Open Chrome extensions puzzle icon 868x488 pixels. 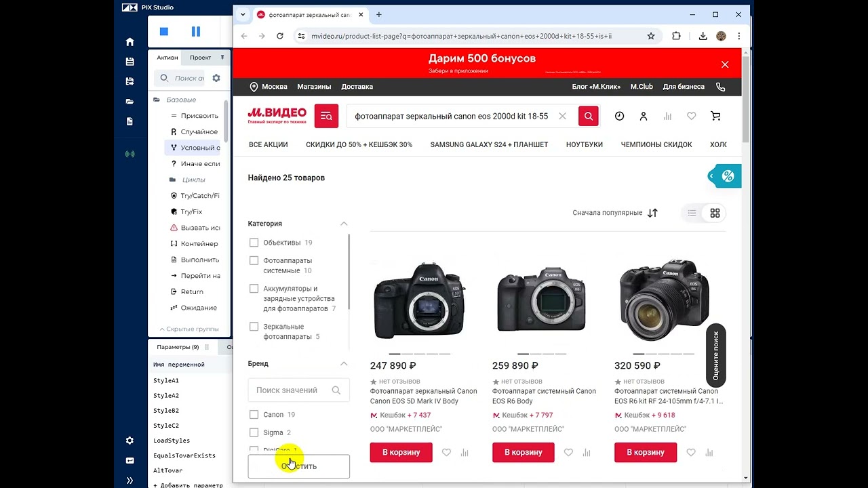coord(676,36)
